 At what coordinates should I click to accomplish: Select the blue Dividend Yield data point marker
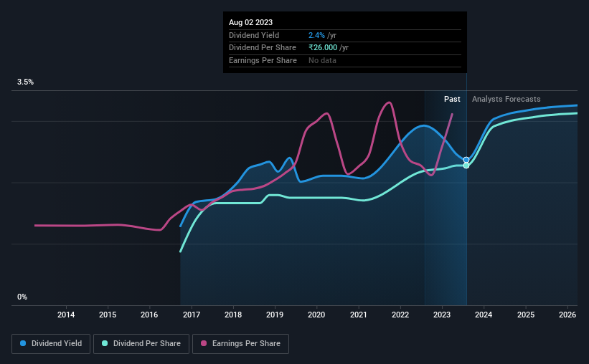coord(466,160)
